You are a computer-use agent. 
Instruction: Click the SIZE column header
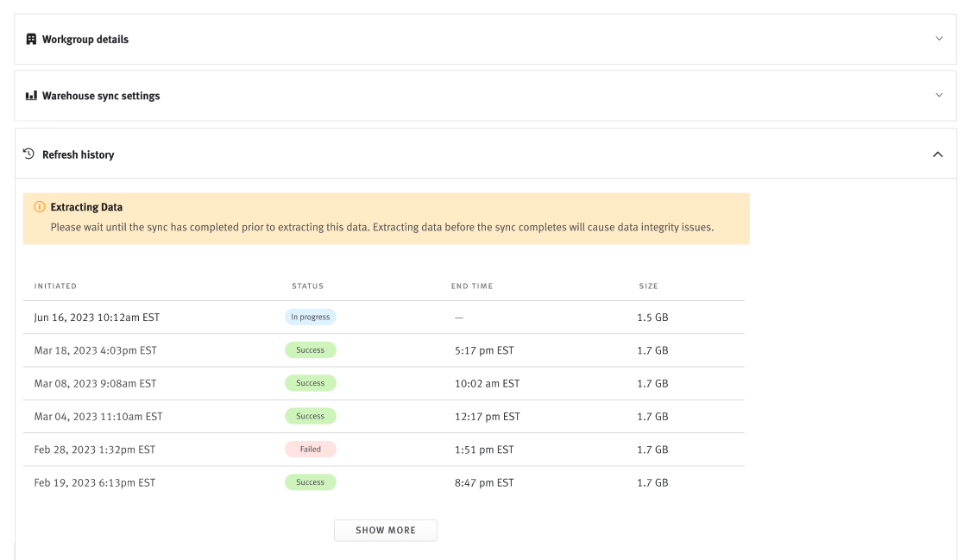pyautogui.click(x=649, y=286)
